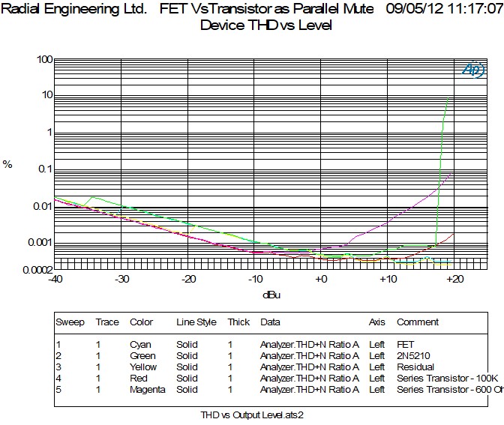
Task: Click the '+10' x-axis label
Action: (388, 279)
